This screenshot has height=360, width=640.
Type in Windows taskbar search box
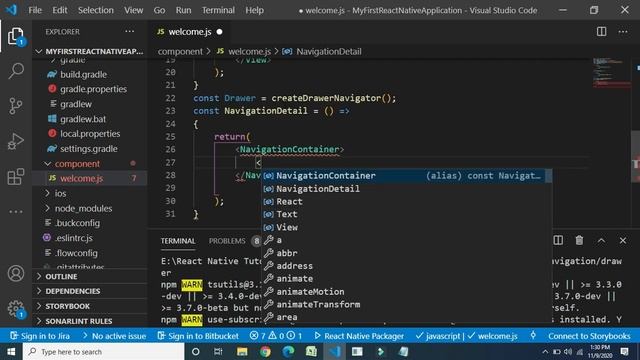point(104,351)
